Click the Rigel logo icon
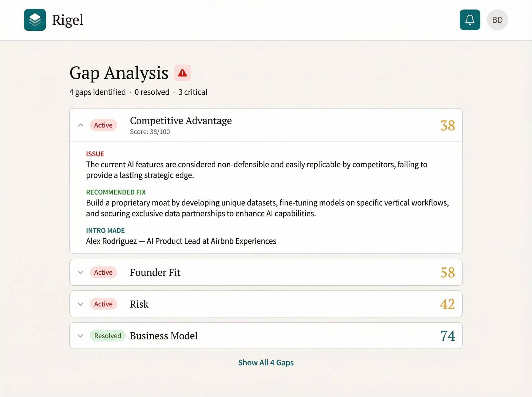The image size is (532, 397). pos(35,20)
